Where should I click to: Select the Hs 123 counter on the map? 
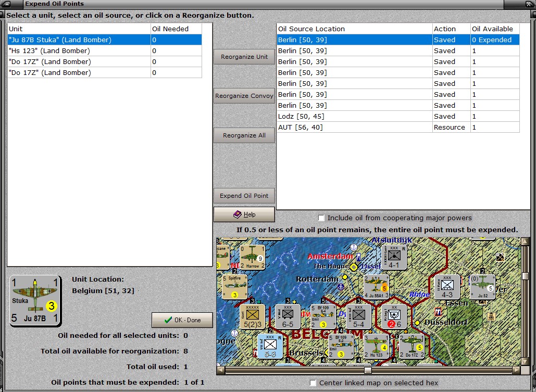(x=377, y=346)
